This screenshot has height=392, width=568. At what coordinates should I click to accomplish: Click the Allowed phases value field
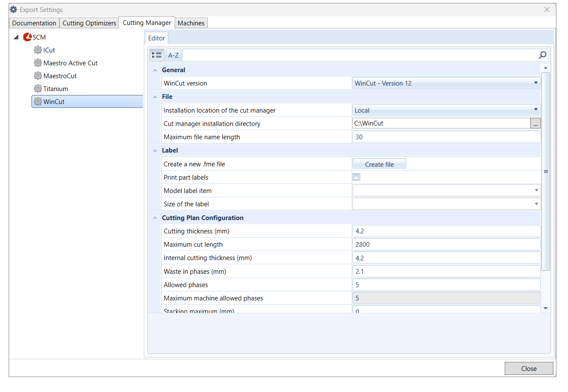tap(446, 285)
